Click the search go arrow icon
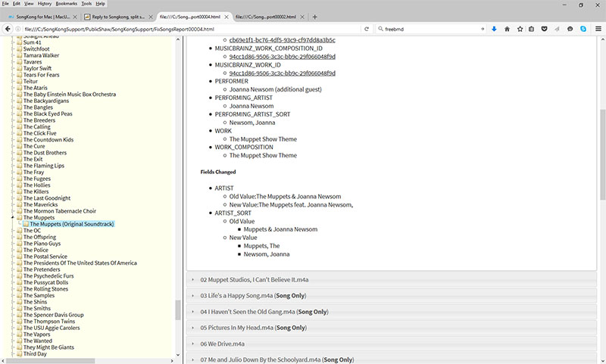 click(x=483, y=29)
